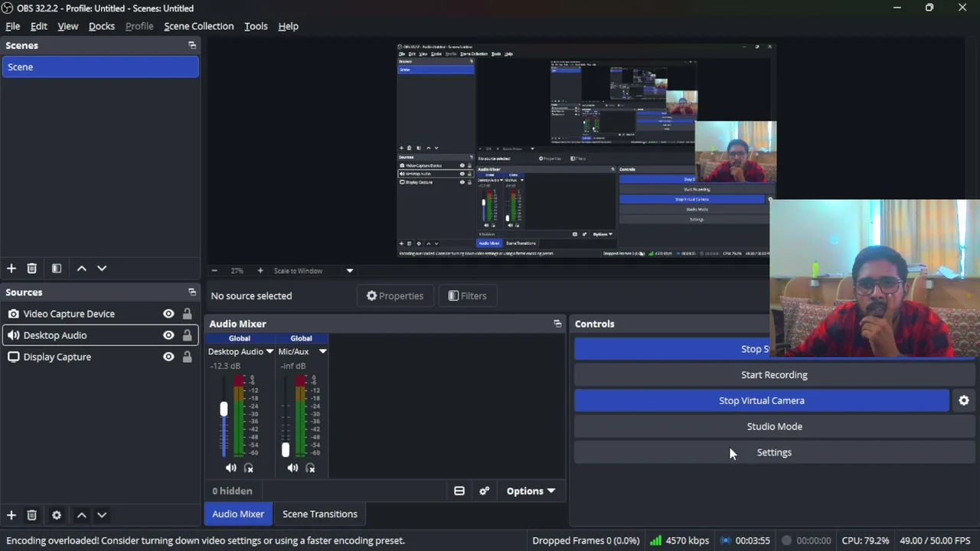Open the Desktop Audio channel dropdown arrow
Viewport: 980px width, 551px height.
coord(269,352)
